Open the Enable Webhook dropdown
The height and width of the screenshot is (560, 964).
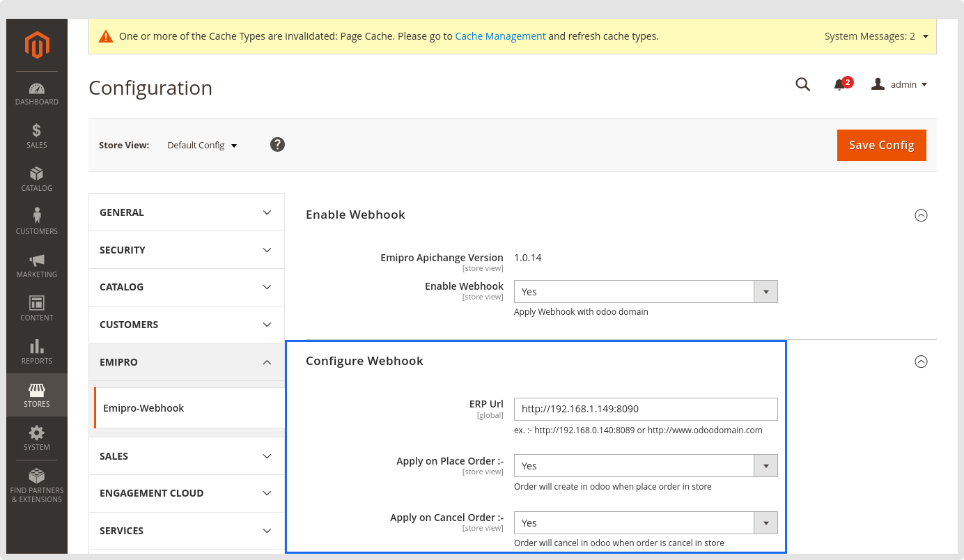coord(645,292)
